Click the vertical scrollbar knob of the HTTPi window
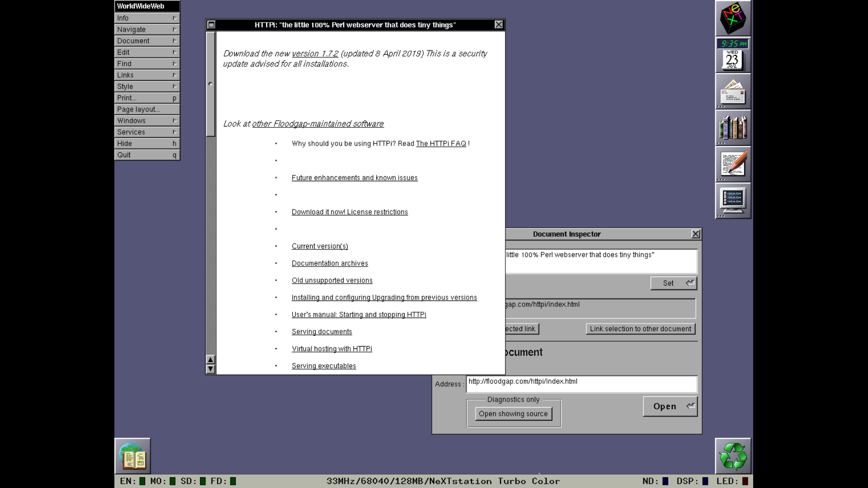This screenshot has height=488, width=868. [x=210, y=84]
